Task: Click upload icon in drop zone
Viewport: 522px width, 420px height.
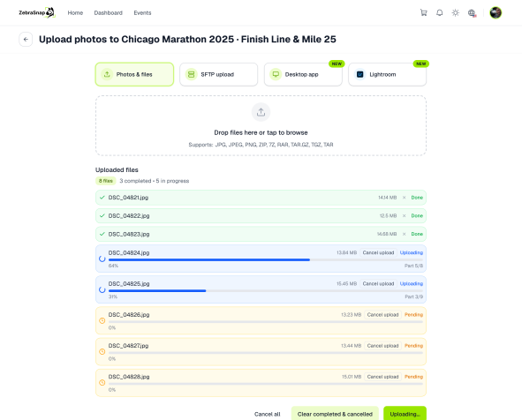Action: [x=261, y=112]
